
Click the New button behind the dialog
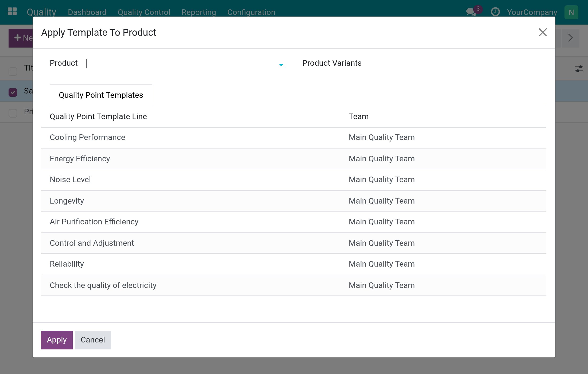pos(21,38)
